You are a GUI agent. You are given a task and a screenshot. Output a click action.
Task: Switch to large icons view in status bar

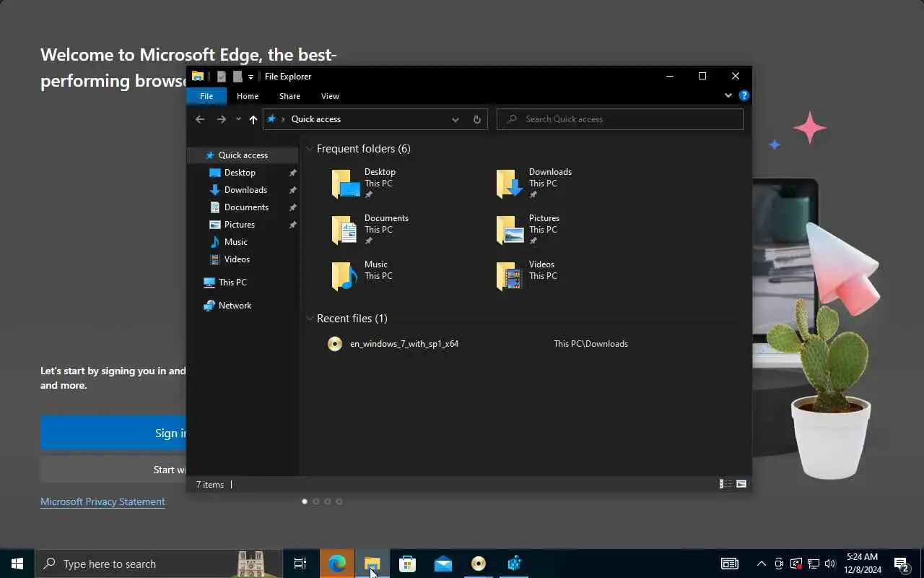click(741, 484)
